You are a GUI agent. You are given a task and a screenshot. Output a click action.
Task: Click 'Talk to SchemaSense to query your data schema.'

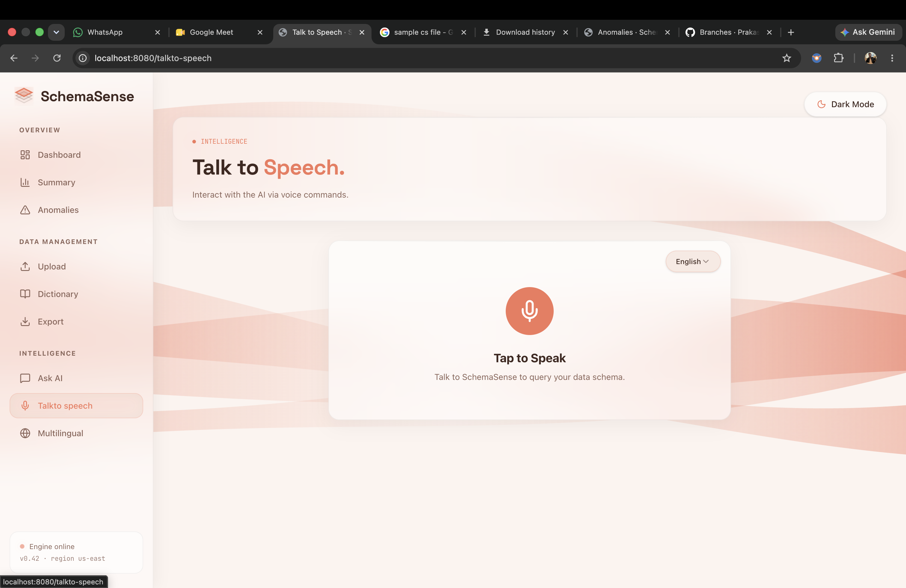pos(529,377)
